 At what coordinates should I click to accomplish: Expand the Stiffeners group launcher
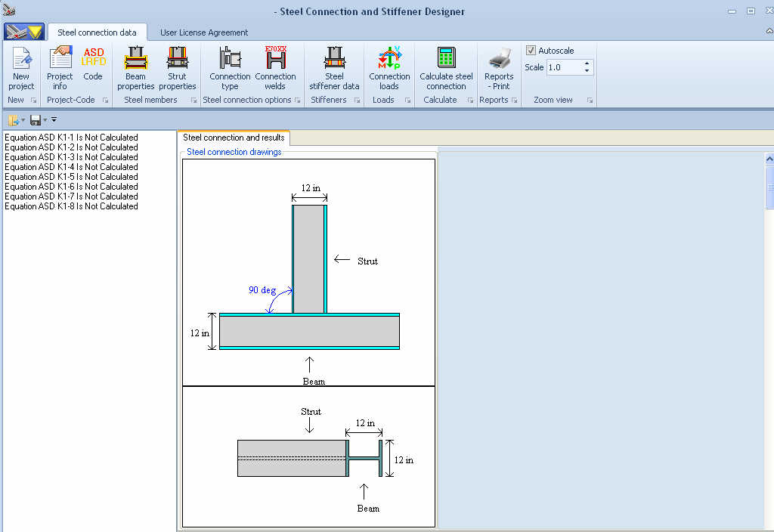(x=357, y=101)
